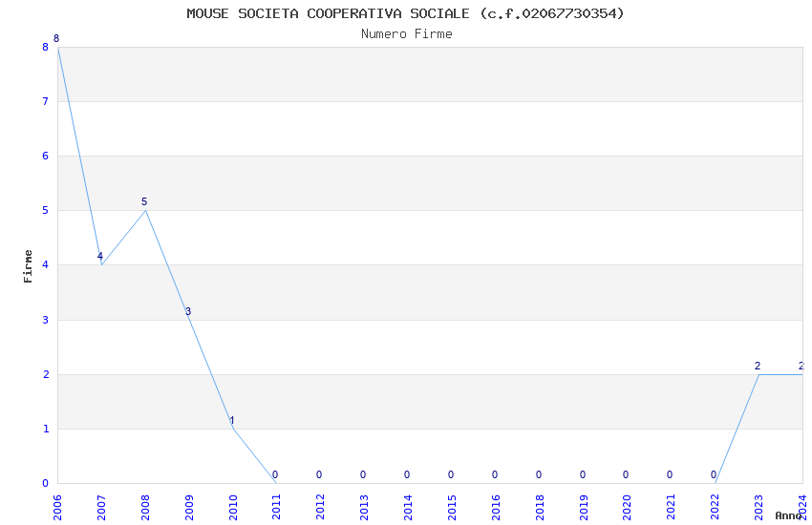Select y-axis tick label 7
The height and width of the screenshot is (525, 812).
coord(46,101)
